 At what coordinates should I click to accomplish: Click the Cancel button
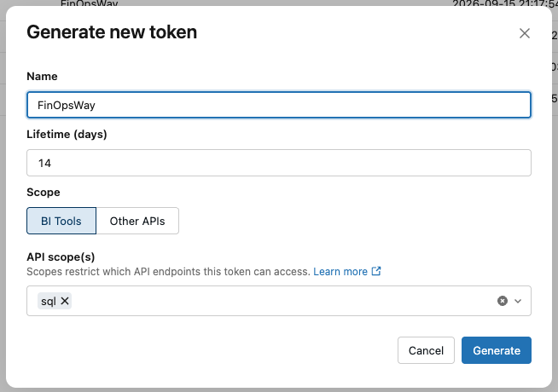point(426,350)
